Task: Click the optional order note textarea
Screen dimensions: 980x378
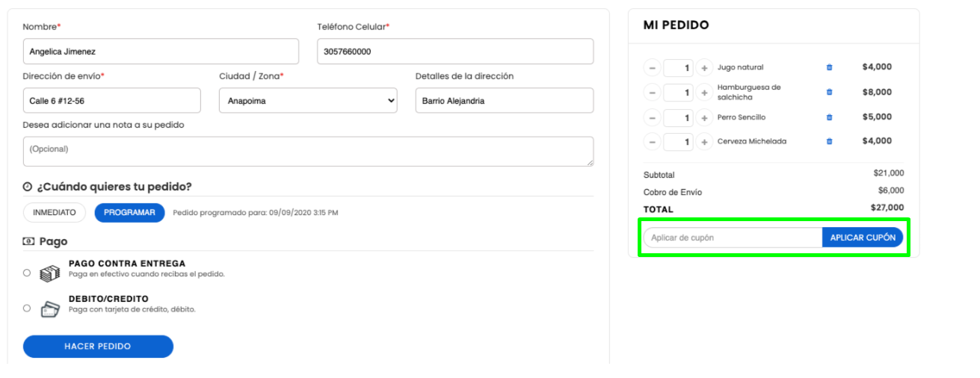Action: [309, 152]
